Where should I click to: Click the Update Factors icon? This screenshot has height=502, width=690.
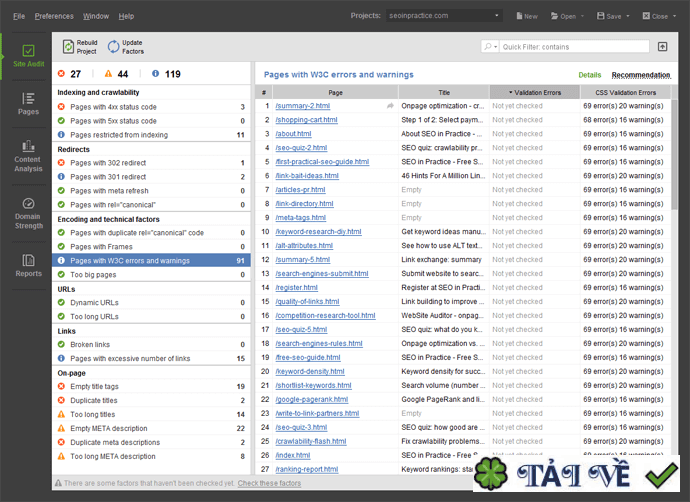tap(113, 46)
